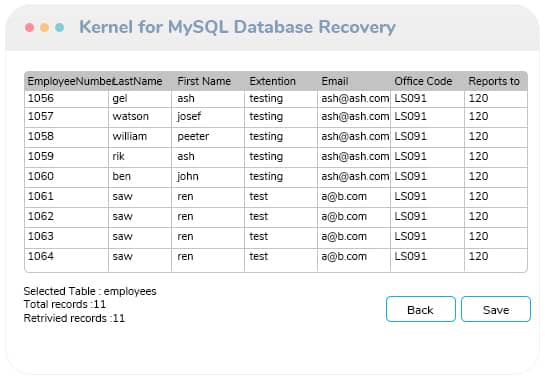Sort by EmployeeNumber column header

(x=67, y=81)
